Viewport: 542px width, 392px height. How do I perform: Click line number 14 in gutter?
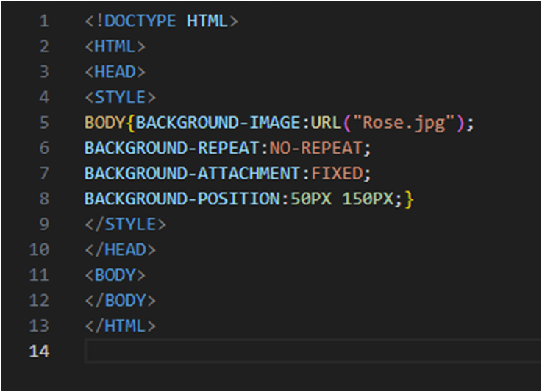[39, 352]
